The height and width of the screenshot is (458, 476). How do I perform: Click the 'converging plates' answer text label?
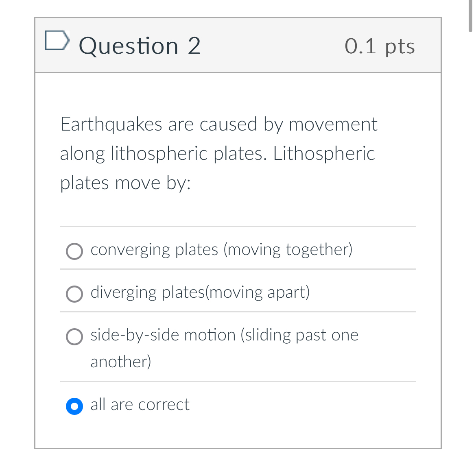(222, 250)
